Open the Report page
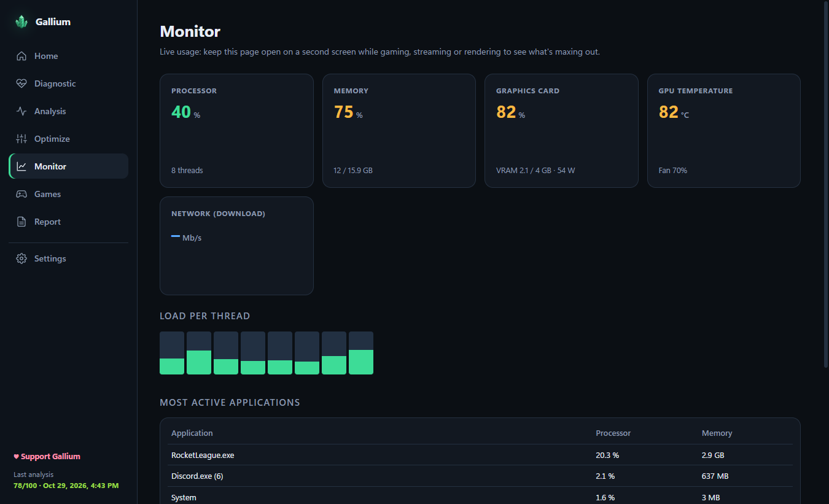829x504 pixels. pos(68,222)
